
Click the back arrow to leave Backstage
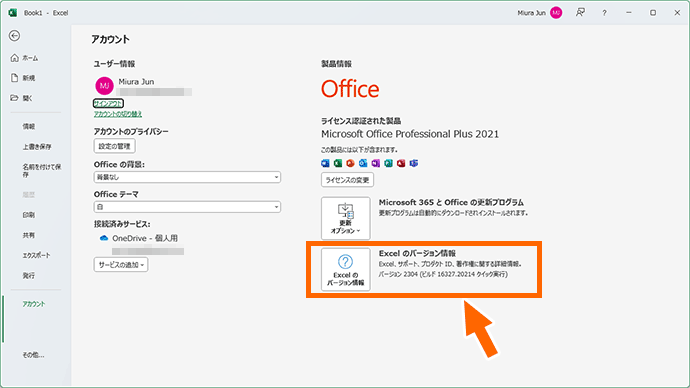[15, 36]
